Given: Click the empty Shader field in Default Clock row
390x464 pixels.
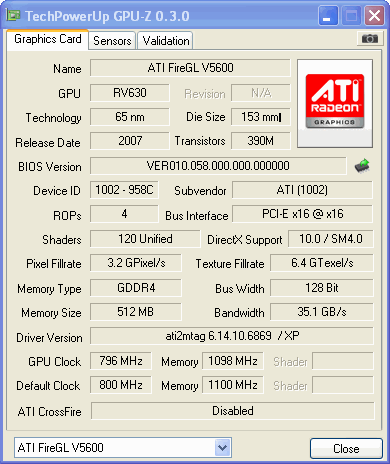Looking at the screenshot, I should pyautogui.click(x=343, y=385).
